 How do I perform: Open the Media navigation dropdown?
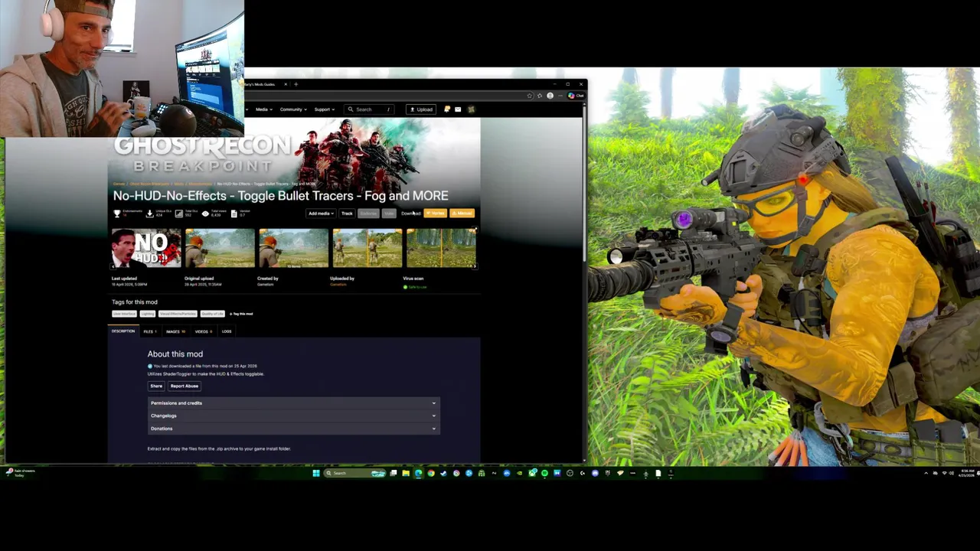(264, 109)
